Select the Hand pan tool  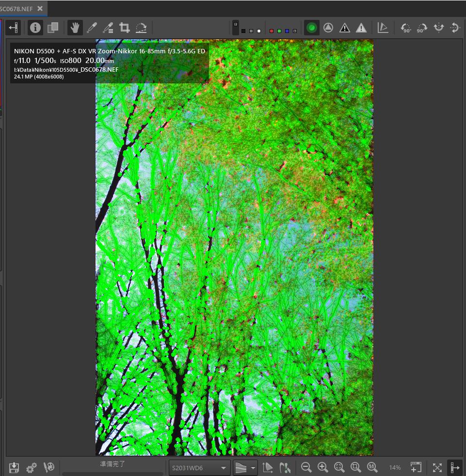click(75, 28)
